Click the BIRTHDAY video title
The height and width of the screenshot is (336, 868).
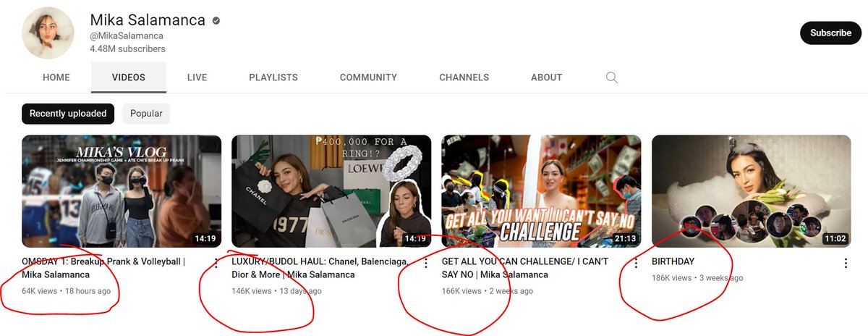click(673, 261)
